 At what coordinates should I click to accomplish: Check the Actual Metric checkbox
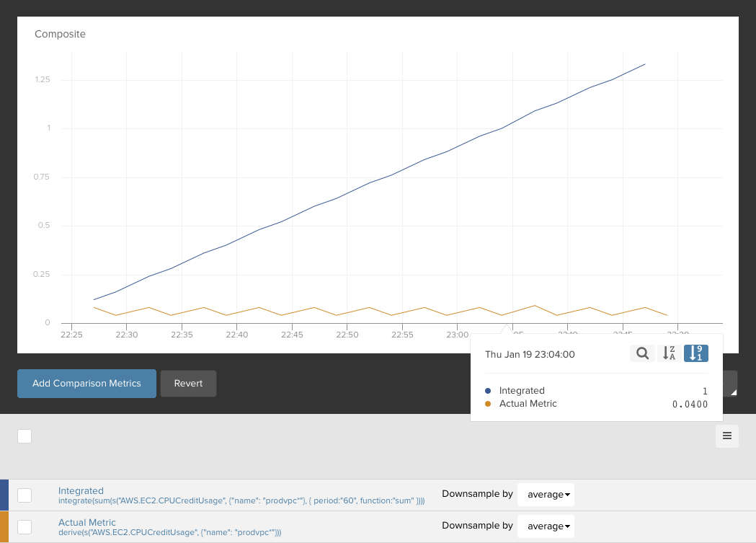coord(25,526)
